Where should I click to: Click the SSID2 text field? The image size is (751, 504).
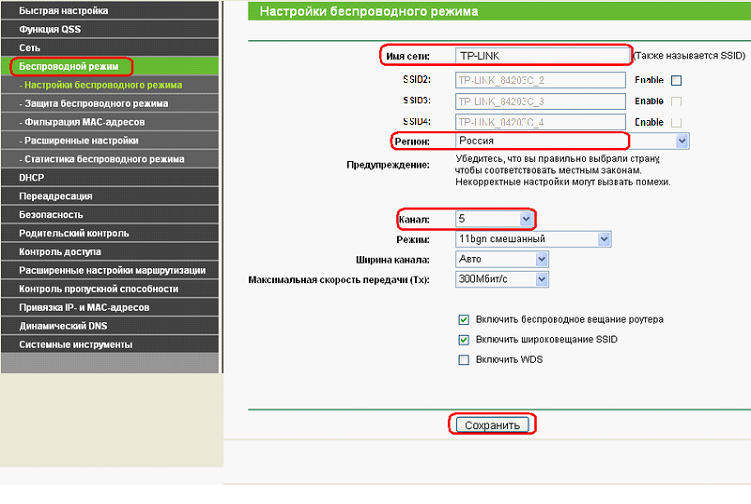click(540, 80)
